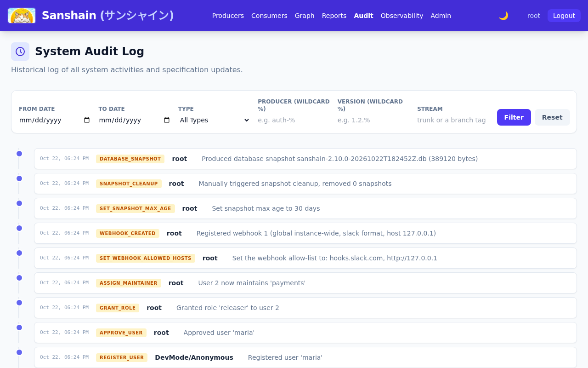This screenshot has width=588, height=368.
Task: Click the SET_SNAPSHOT_MAX_AGE badge
Action: point(136,208)
